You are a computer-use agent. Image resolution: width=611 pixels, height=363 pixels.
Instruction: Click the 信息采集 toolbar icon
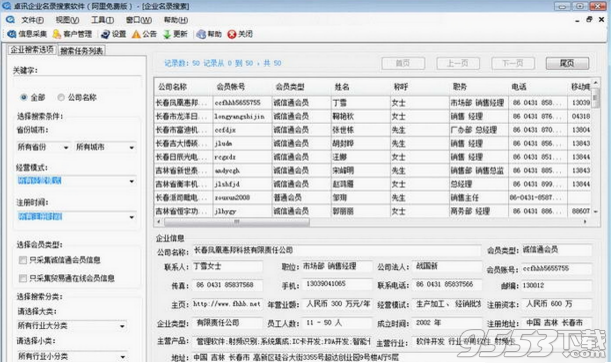point(12,34)
